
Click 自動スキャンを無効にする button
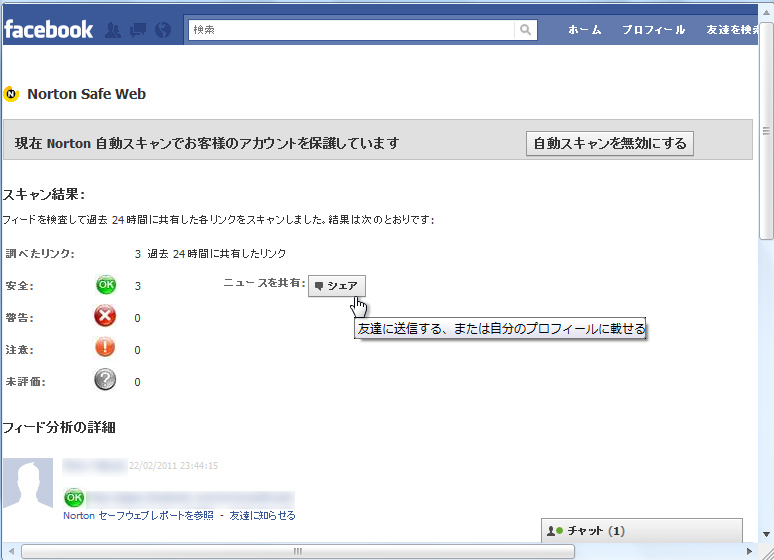click(610, 143)
